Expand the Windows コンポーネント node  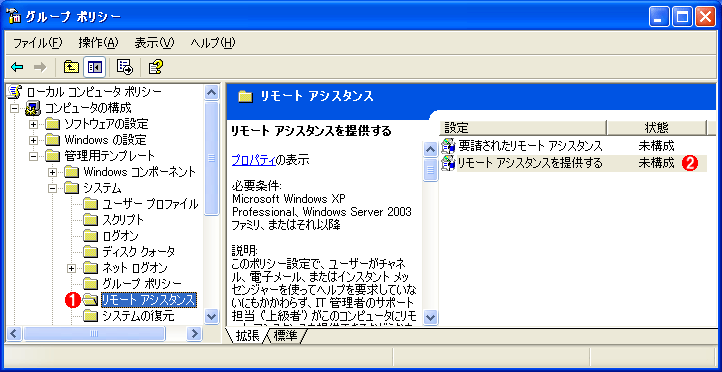pos(52,172)
